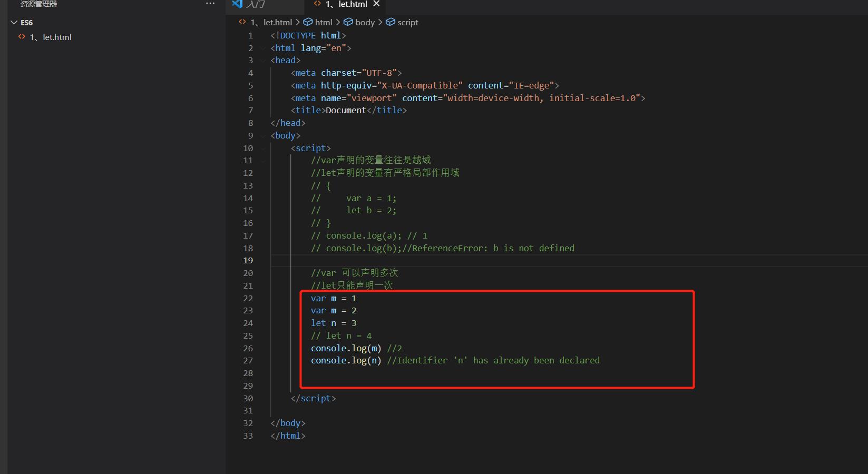Click the comment '//let声明的变量有严格局部作用域'
The width and height of the screenshot is (868, 474).
coord(385,173)
